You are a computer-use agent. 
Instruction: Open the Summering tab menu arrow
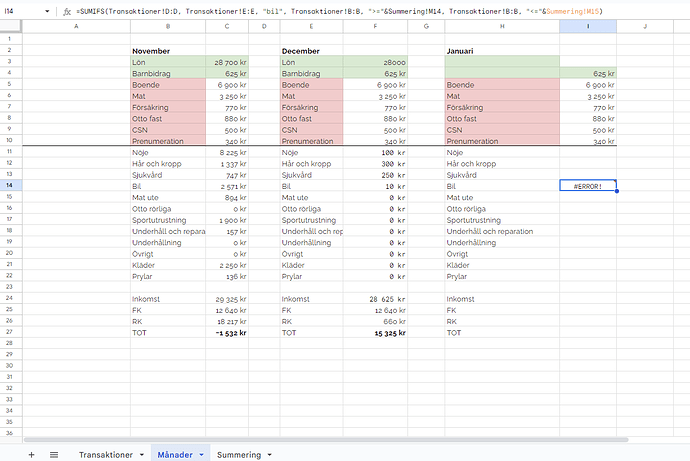tap(270, 454)
